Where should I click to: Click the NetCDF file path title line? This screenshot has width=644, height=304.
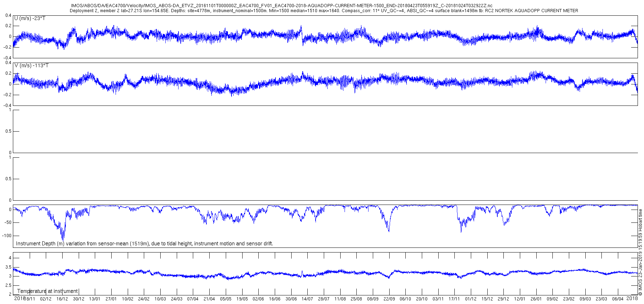coord(282,6)
